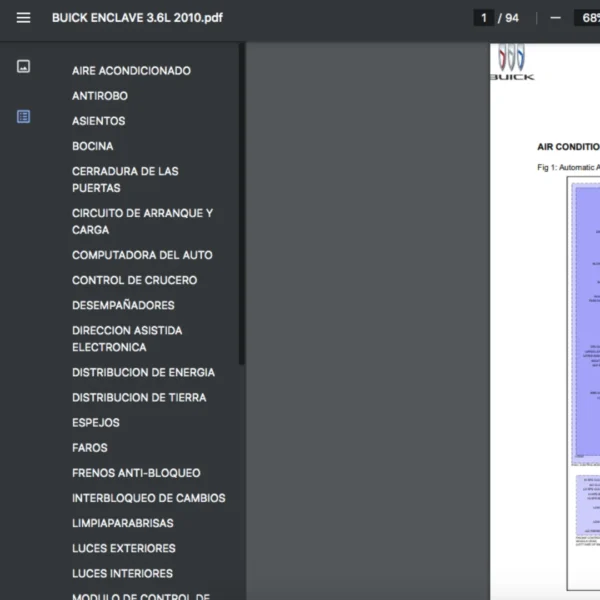Viewport: 600px width, 600px height.
Task: Click the hamburger menu icon to toggle sidebar
Action: tap(23, 18)
